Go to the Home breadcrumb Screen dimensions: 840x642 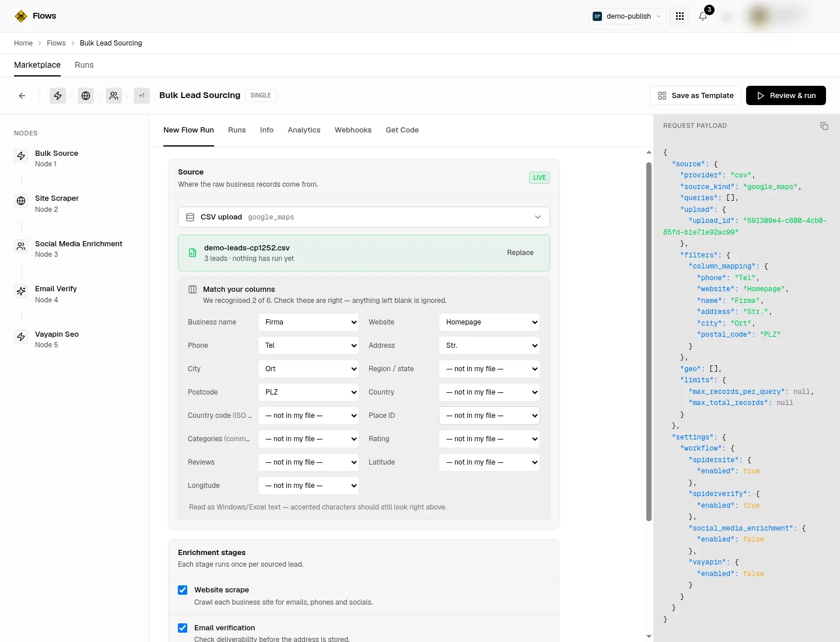(x=23, y=43)
